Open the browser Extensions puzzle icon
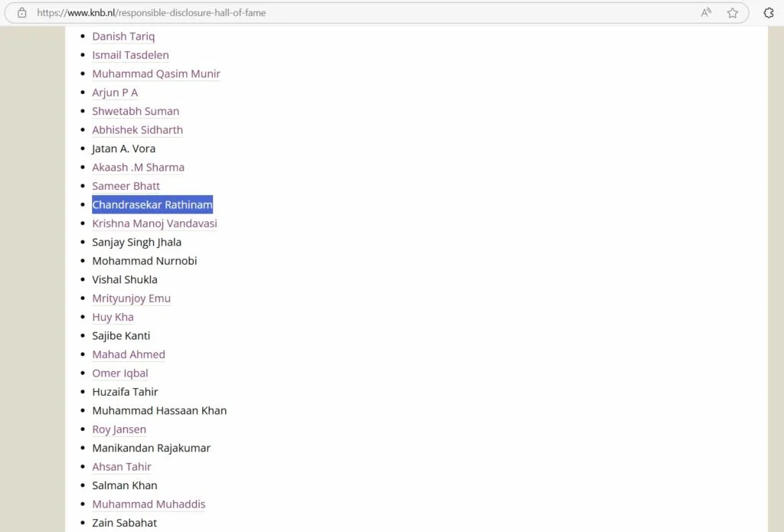 pos(769,13)
